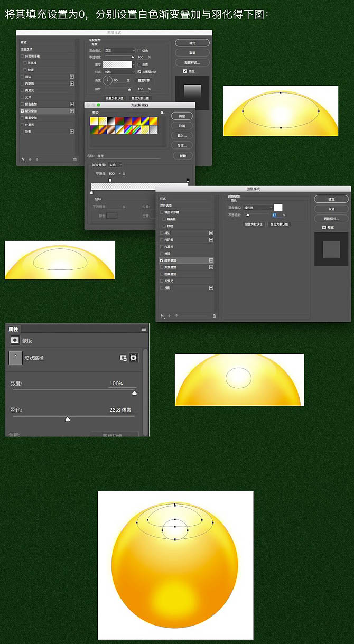Click plus icon beside 渐变叠加 in first dialog
The width and height of the screenshot is (354, 644).
[x=72, y=111]
